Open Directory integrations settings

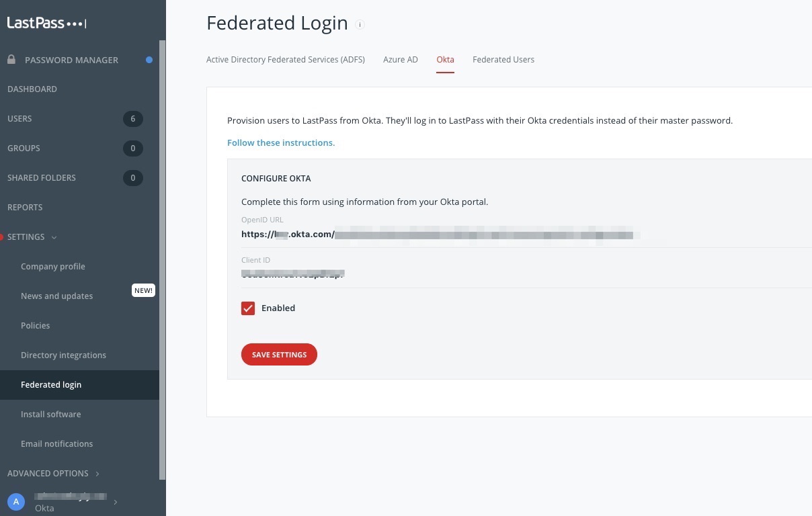click(x=63, y=355)
